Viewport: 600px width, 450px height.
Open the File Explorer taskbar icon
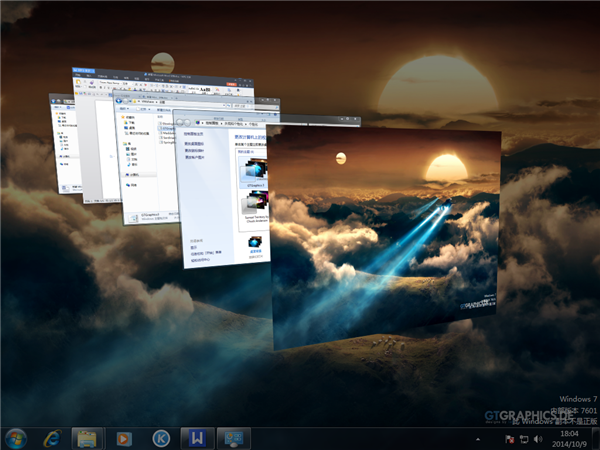[87, 438]
